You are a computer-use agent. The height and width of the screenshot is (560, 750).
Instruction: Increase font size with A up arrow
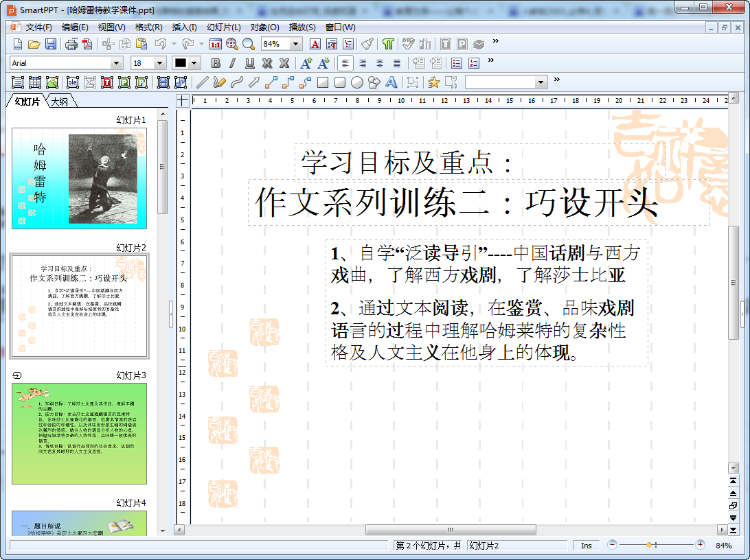[x=306, y=63]
